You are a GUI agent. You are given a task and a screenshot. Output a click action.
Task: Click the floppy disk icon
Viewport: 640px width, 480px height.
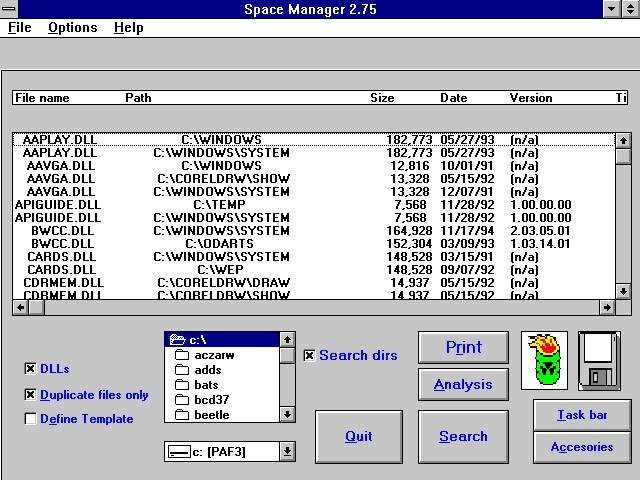[x=599, y=360]
